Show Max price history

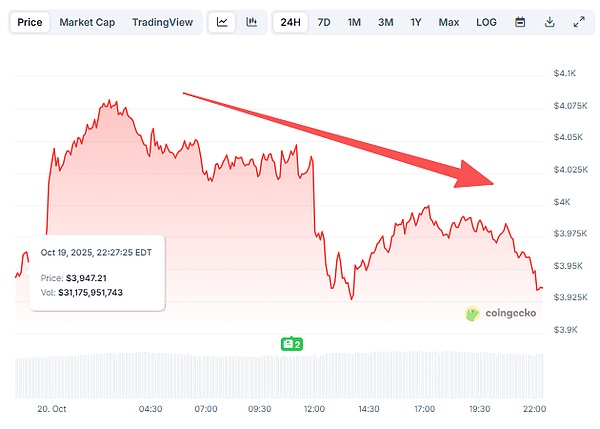[x=448, y=21]
